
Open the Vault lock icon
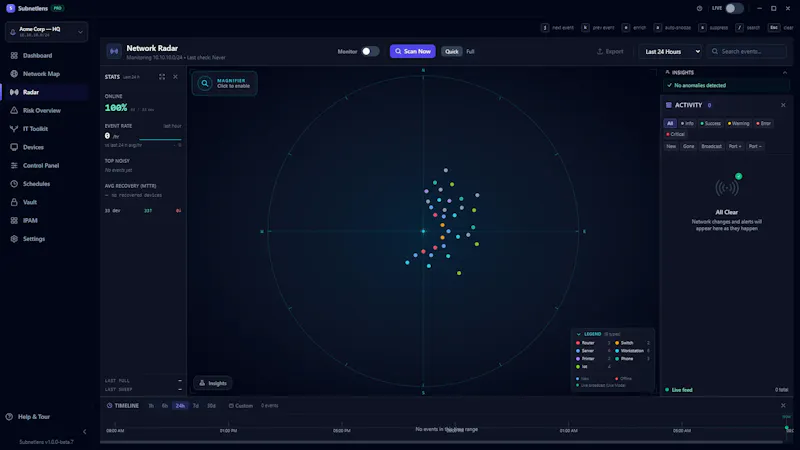pos(14,202)
